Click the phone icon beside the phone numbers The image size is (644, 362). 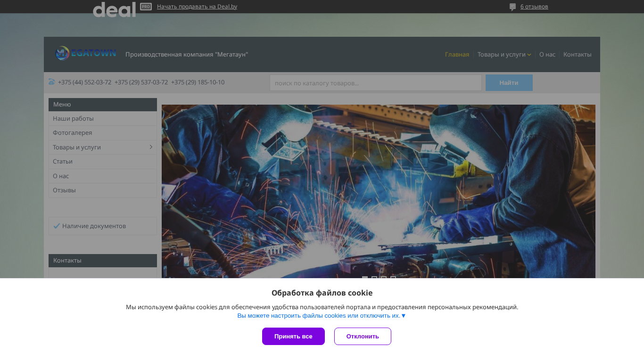pos(52,82)
